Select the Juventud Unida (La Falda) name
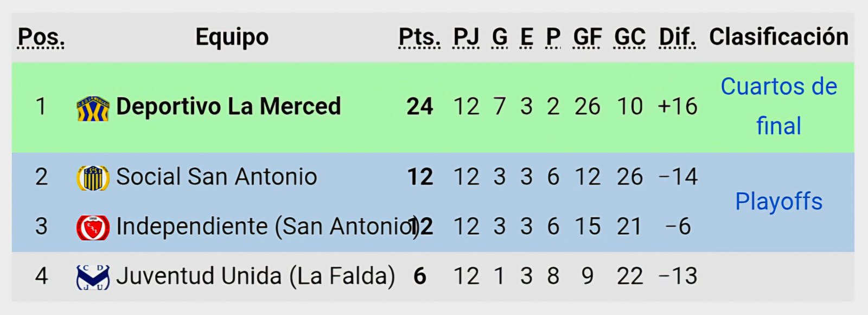 [256, 276]
